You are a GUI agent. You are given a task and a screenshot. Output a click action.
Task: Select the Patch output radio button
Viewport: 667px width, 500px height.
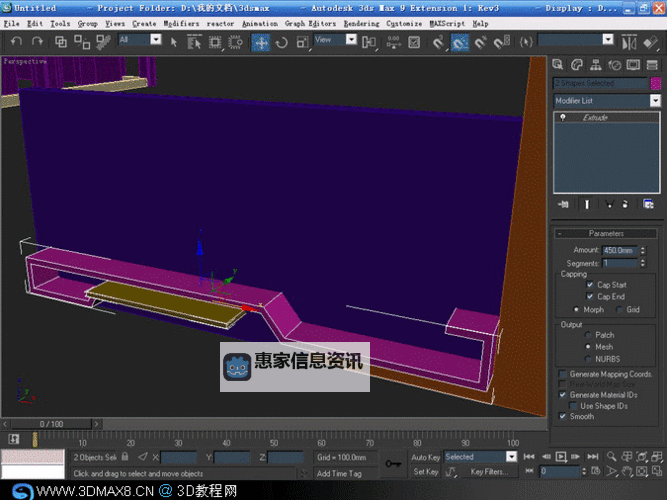point(587,335)
